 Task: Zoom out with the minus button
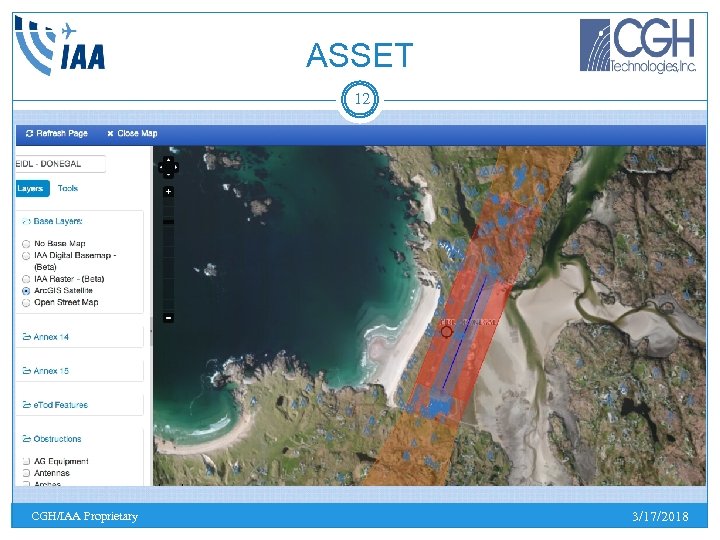click(x=169, y=318)
